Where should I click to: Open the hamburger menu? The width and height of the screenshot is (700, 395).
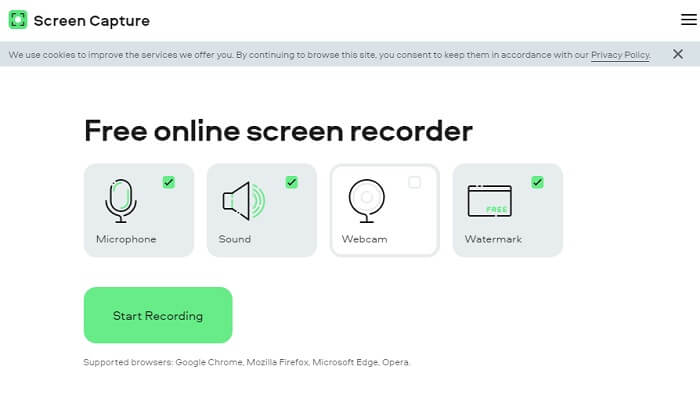click(688, 20)
